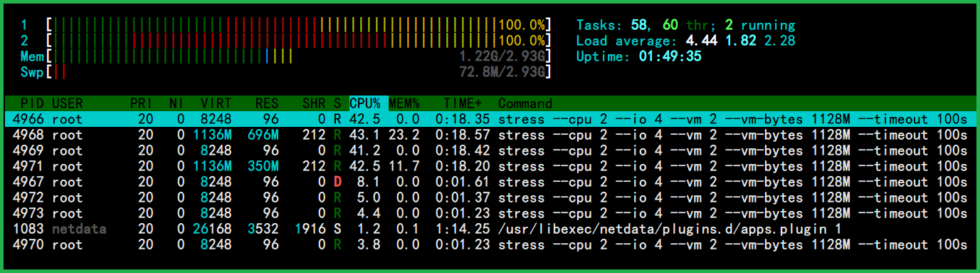
Task: Click the CPU 2 usage meter bar
Action: [x=299, y=41]
